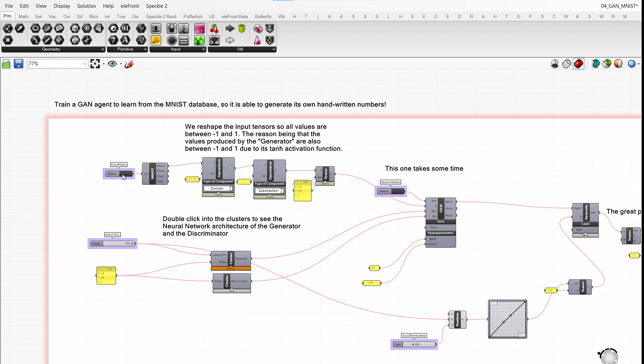644x364 pixels.
Task: Choose the Circle parameter in Geometry panel
Action: point(35,29)
